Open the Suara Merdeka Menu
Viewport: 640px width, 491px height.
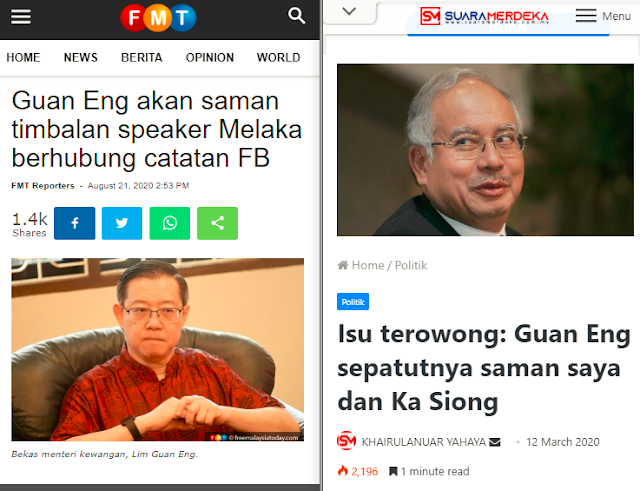[x=603, y=16]
